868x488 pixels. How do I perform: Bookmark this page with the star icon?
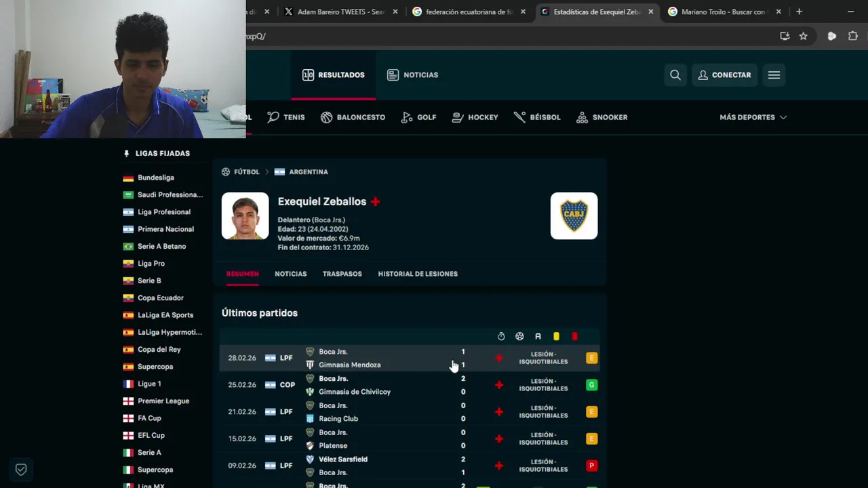(804, 36)
